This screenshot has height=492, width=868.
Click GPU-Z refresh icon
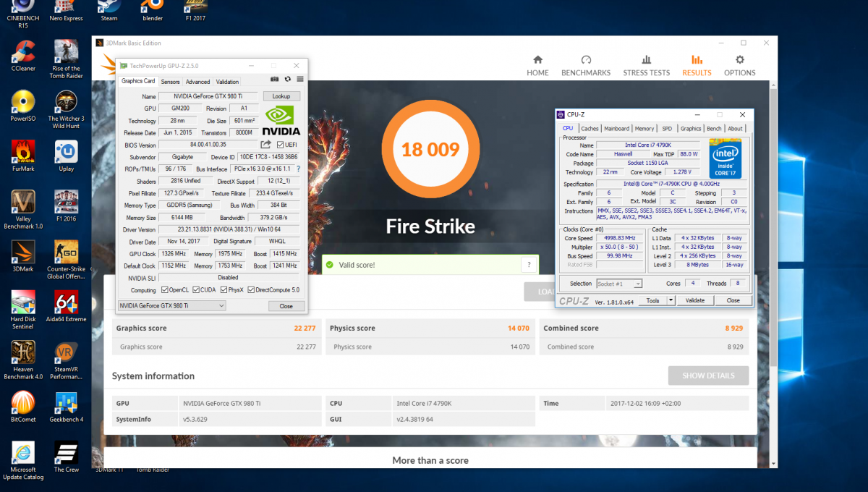(287, 79)
